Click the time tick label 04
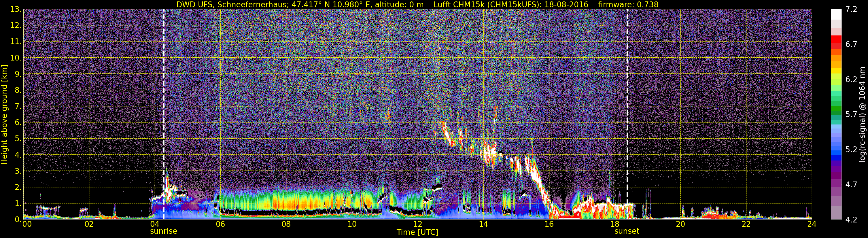 (x=155, y=224)
